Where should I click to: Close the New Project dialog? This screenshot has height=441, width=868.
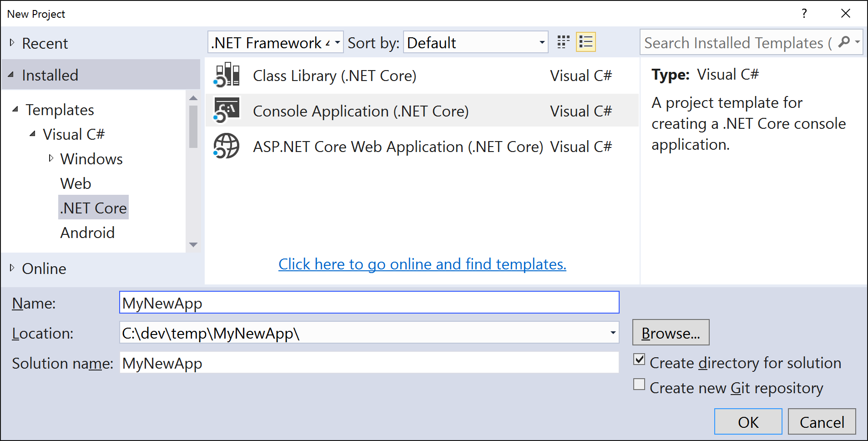click(x=845, y=14)
